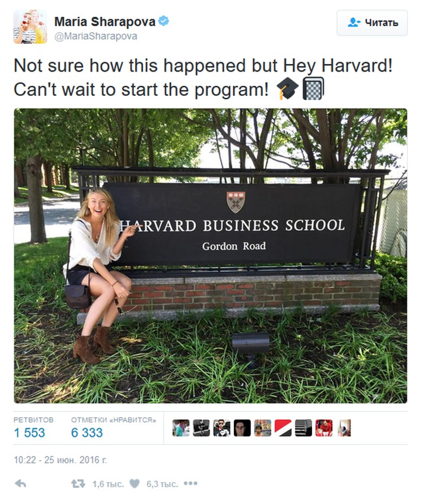Click the reply arrow icon
The image size is (424, 504).
[20, 483]
